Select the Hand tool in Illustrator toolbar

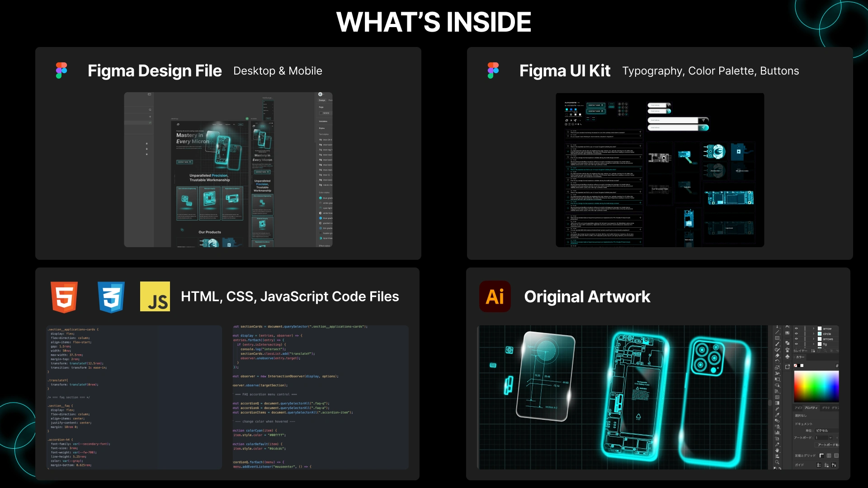coord(777,450)
